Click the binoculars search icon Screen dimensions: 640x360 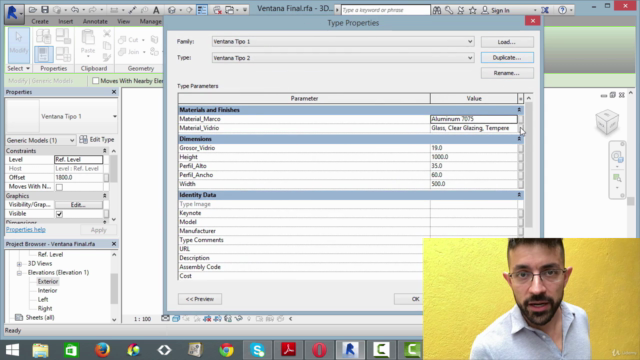coord(437,10)
